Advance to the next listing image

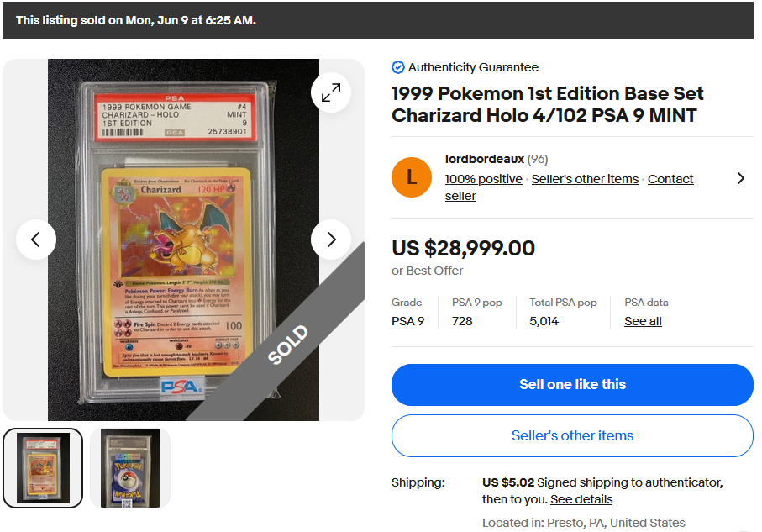(x=331, y=240)
